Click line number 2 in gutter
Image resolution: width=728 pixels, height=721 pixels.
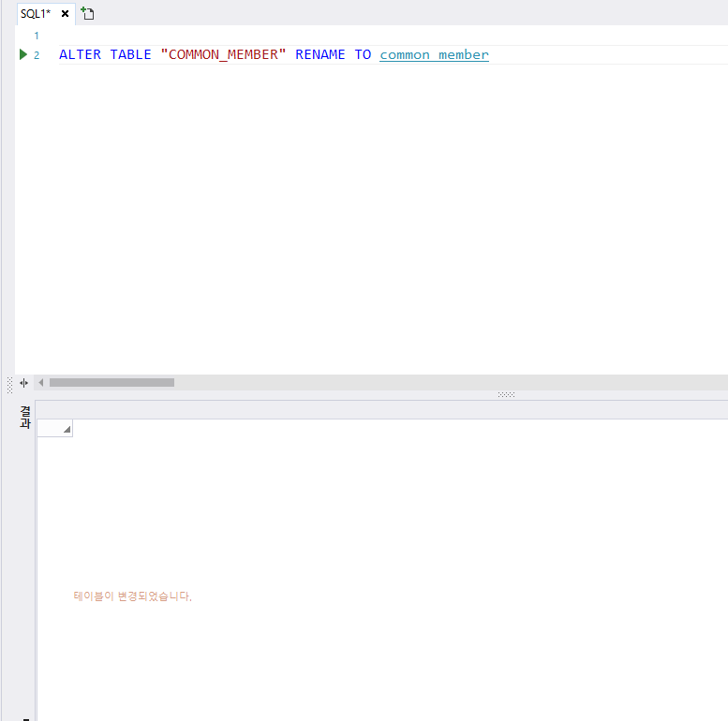click(37, 55)
